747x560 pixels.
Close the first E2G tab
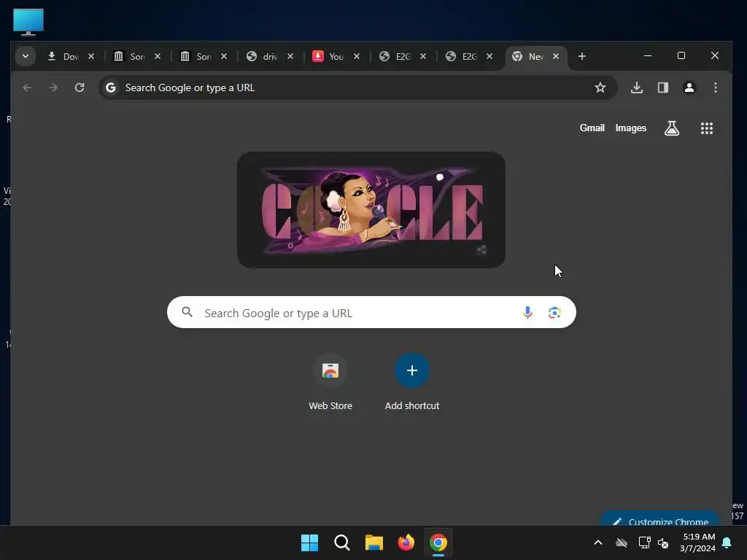[423, 56]
